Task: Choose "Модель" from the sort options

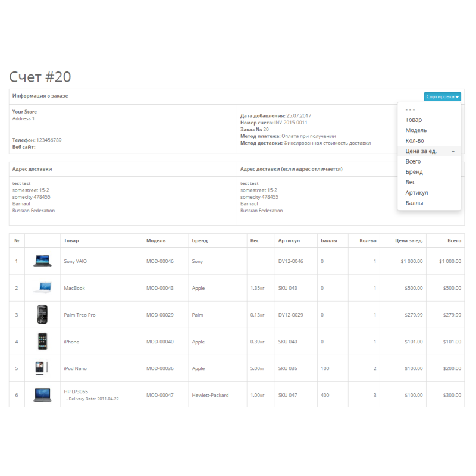Action: pyautogui.click(x=415, y=130)
